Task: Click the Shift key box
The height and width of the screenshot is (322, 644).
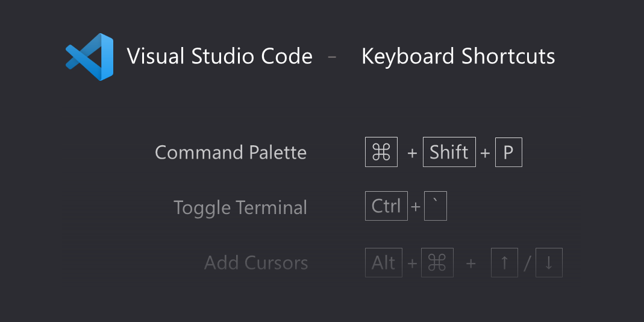Action: tap(449, 153)
